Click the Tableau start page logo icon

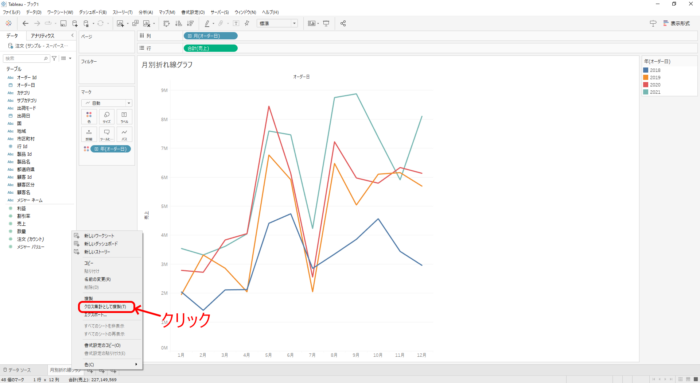pyautogui.click(x=8, y=23)
